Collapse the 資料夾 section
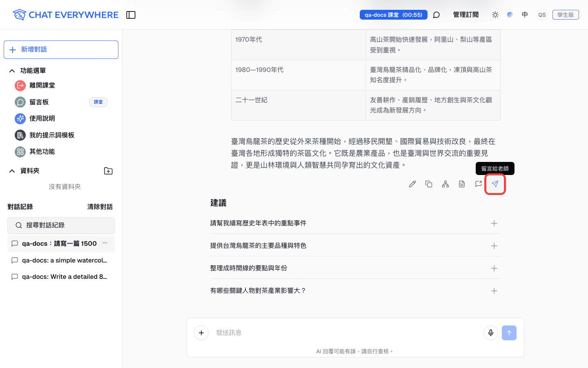The image size is (588, 368). coord(12,171)
